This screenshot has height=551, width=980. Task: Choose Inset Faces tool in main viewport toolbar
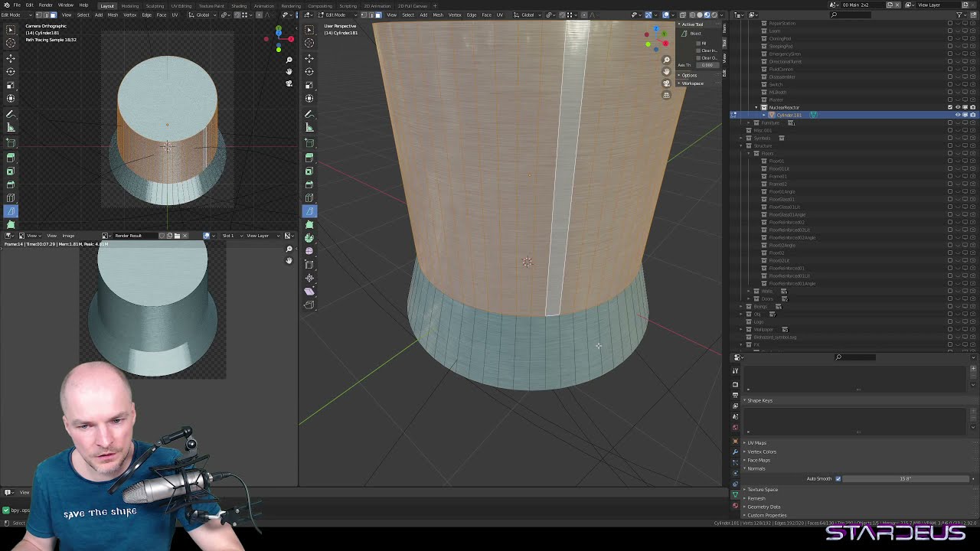309,170
